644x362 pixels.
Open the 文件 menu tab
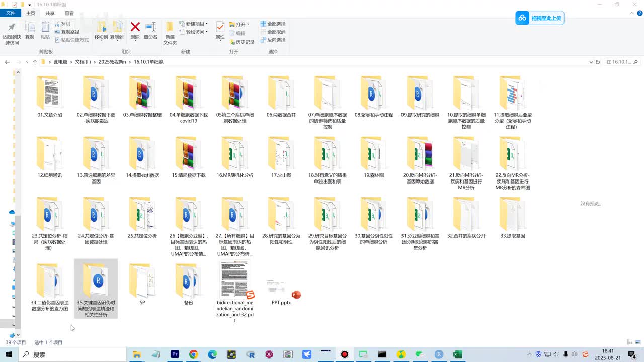[x=11, y=13]
